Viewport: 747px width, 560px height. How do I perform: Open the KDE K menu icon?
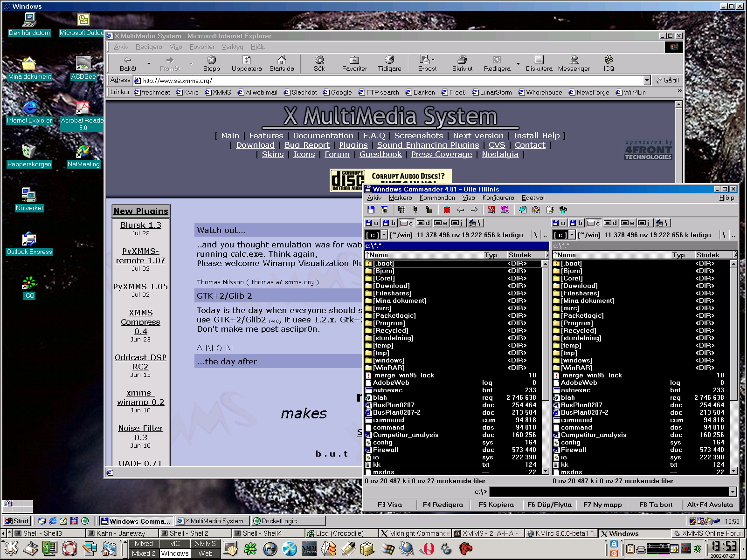(11, 548)
